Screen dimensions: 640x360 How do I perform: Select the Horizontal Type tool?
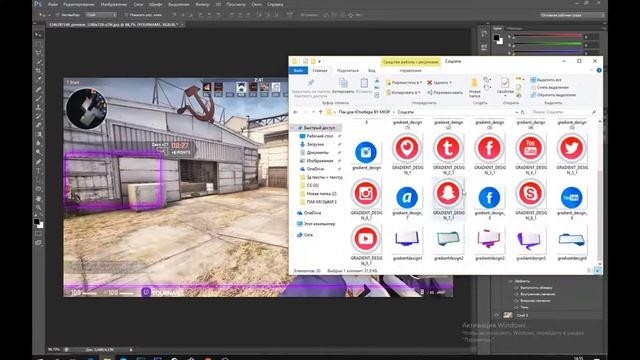[38, 171]
